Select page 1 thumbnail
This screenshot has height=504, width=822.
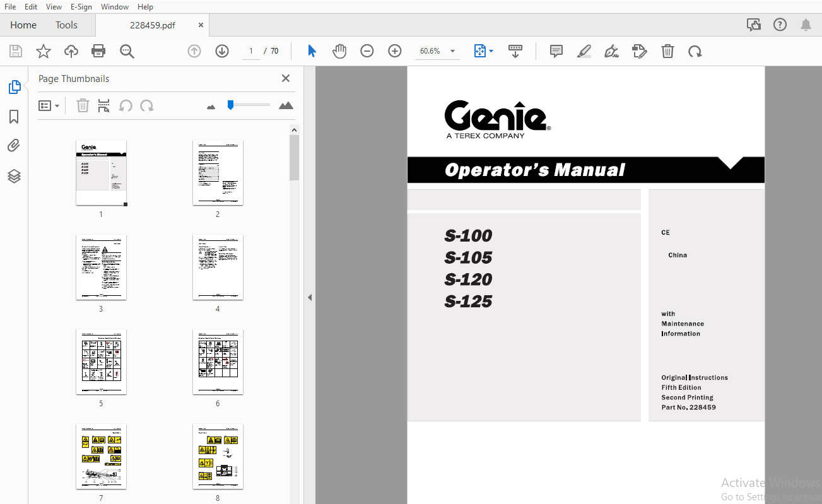click(101, 172)
